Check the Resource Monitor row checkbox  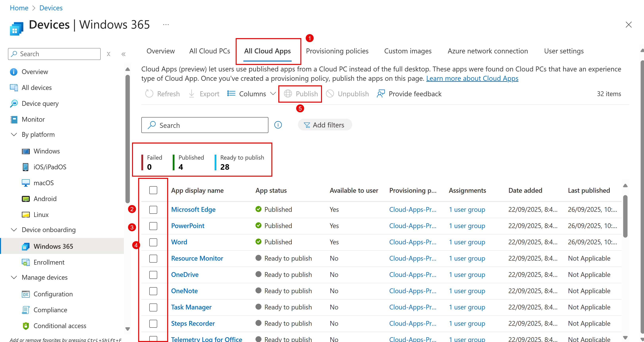point(153,258)
